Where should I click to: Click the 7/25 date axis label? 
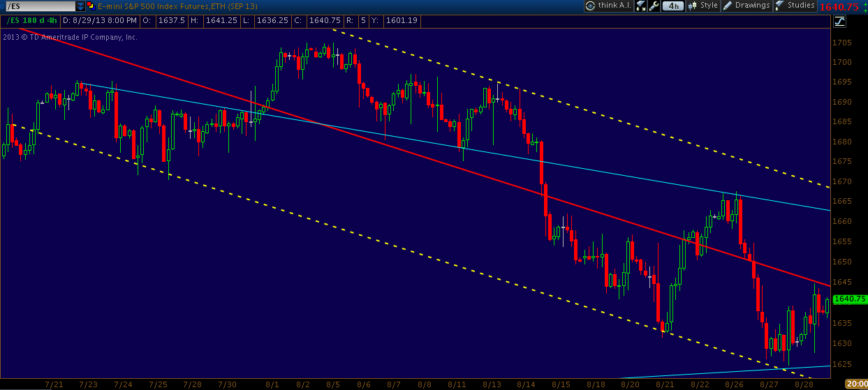pos(158,384)
